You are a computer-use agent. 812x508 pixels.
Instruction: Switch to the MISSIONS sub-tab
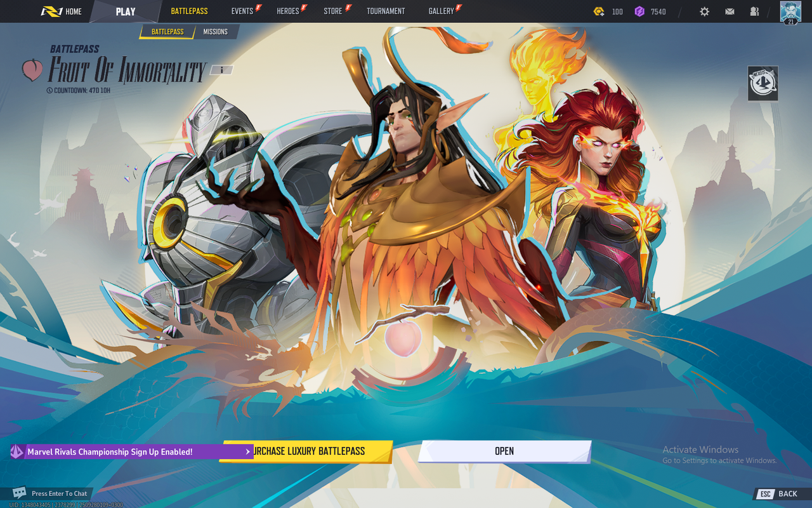(216, 32)
